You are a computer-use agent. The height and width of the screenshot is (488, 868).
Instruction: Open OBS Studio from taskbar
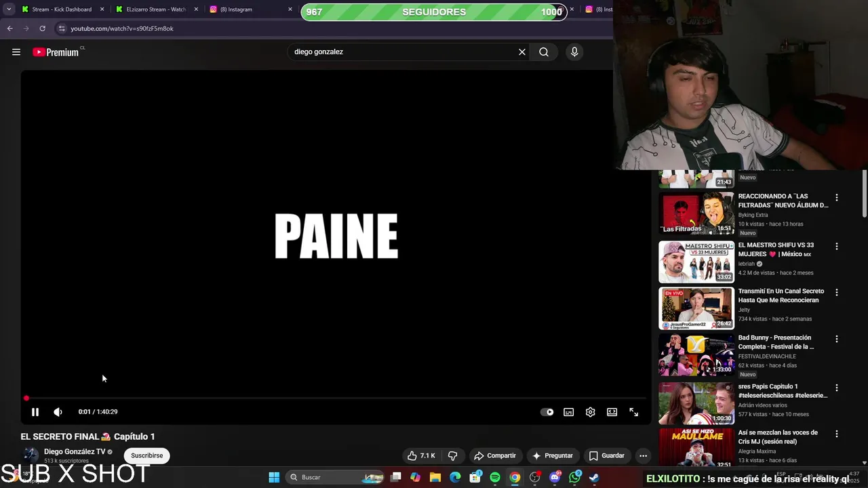click(x=535, y=477)
